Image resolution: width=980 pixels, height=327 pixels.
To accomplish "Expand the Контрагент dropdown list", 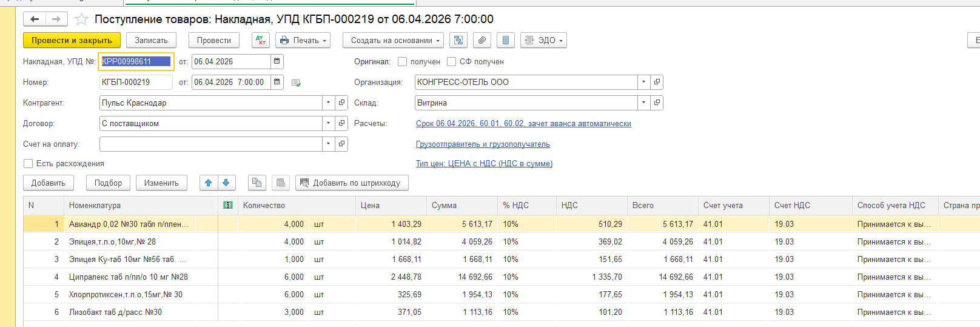I will pos(328,103).
